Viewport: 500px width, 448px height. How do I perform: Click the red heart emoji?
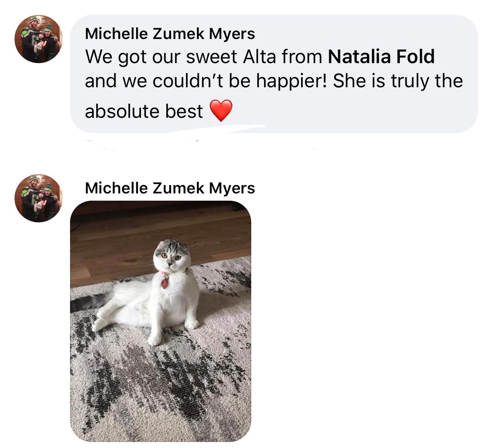click(221, 111)
